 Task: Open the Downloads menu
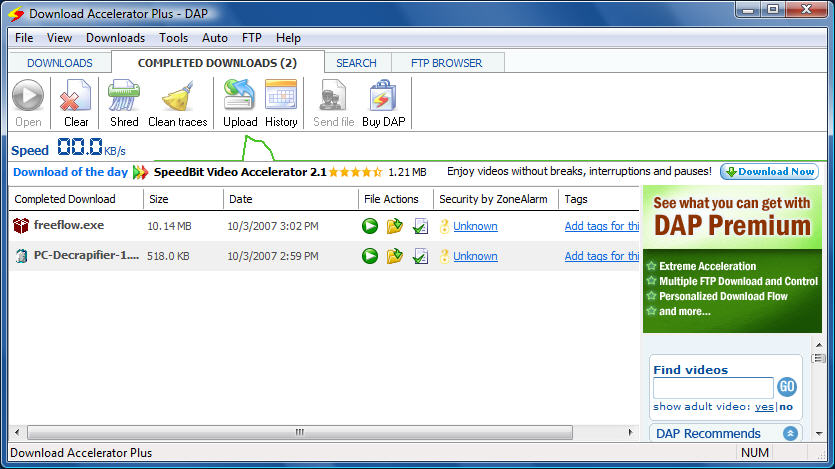pos(116,38)
